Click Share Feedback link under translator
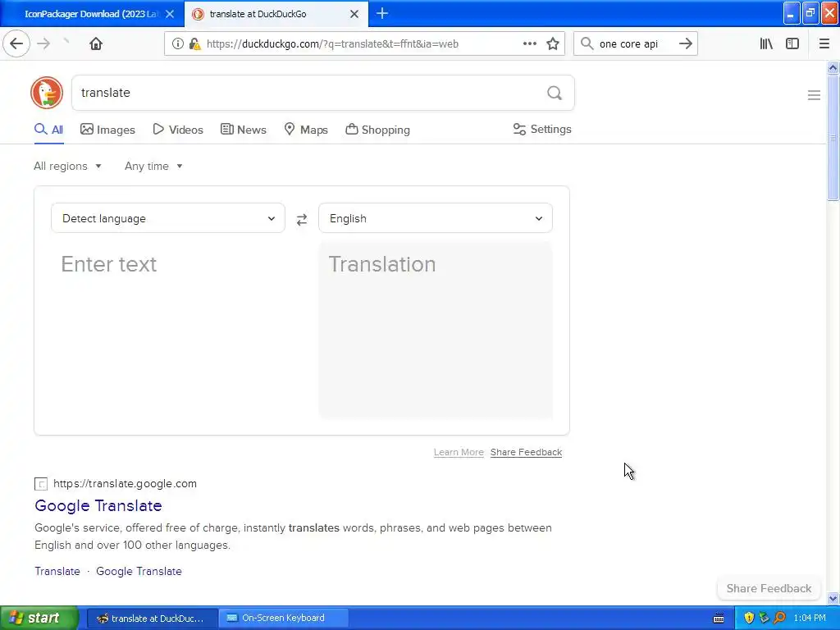 coord(526,452)
